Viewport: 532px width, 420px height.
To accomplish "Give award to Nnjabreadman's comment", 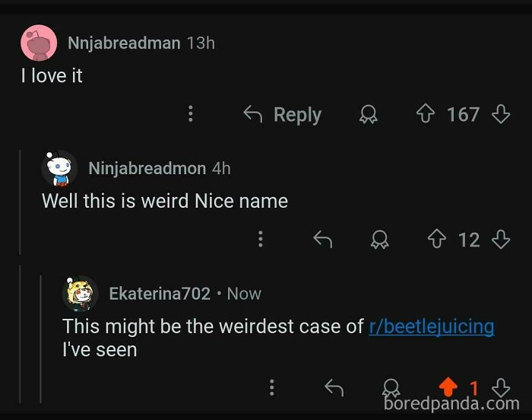I will click(x=369, y=114).
